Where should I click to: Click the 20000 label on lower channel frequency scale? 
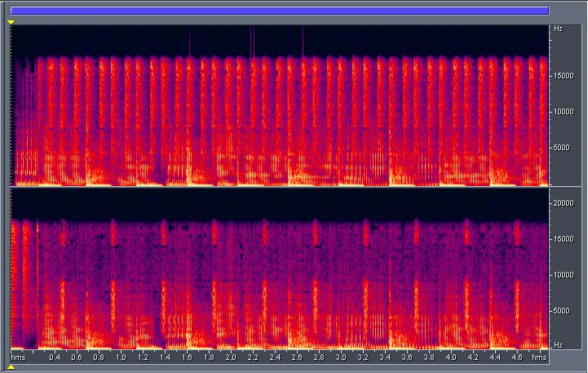click(564, 203)
